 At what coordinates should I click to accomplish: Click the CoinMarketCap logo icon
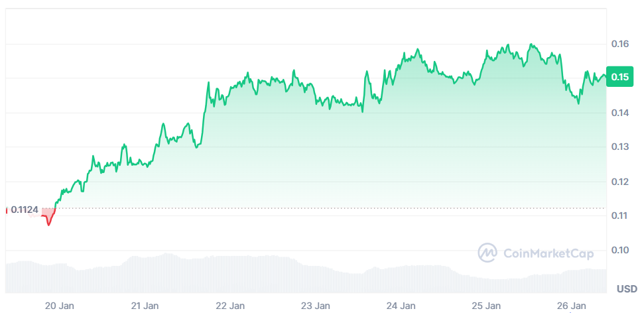click(x=488, y=252)
